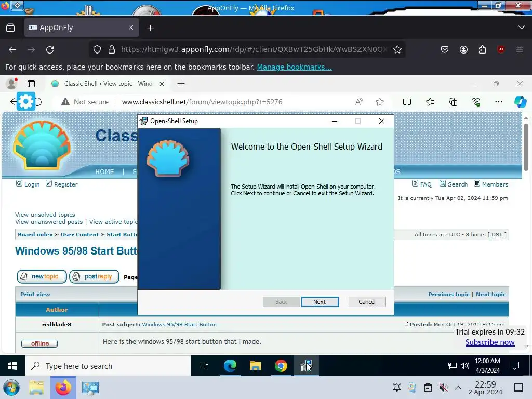Select Classic Shell View topic Edge tab
The height and width of the screenshot is (399, 532).
click(x=108, y=84)
